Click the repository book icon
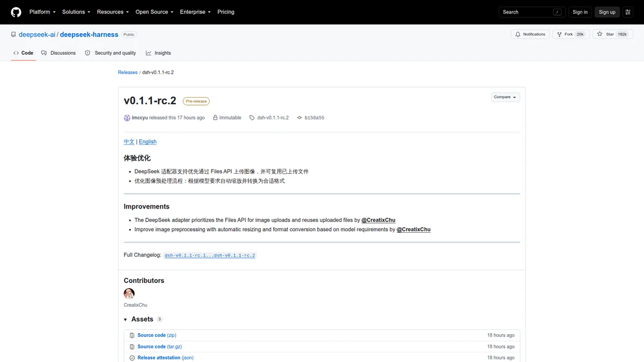Screen dimensions: 644x362 point(13,34)
